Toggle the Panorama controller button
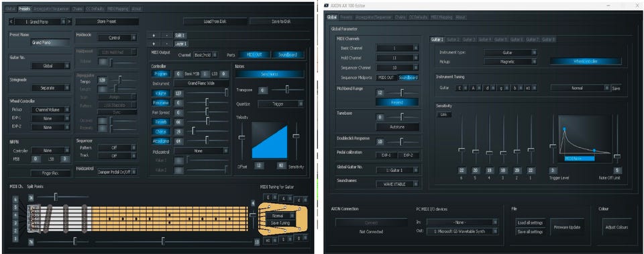Screen dimensions: 644x254 click(x=161, y=102)
